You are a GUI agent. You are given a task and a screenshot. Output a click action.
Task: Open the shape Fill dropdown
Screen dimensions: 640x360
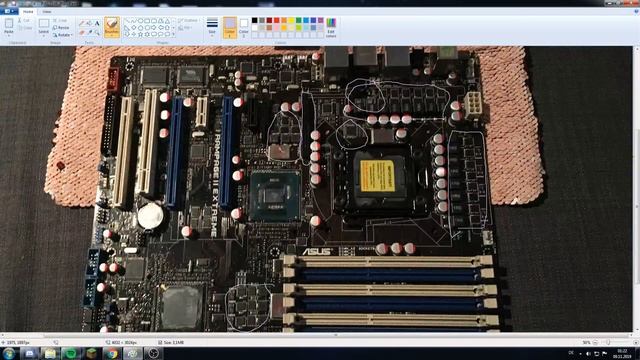point(184,28)
